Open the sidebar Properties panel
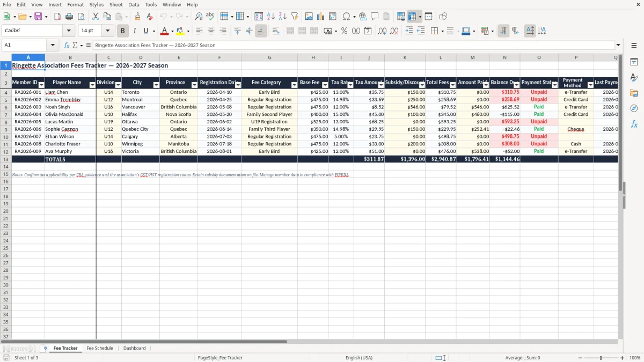This screenshot has width=644, height=362. click(x=634, y=62)
